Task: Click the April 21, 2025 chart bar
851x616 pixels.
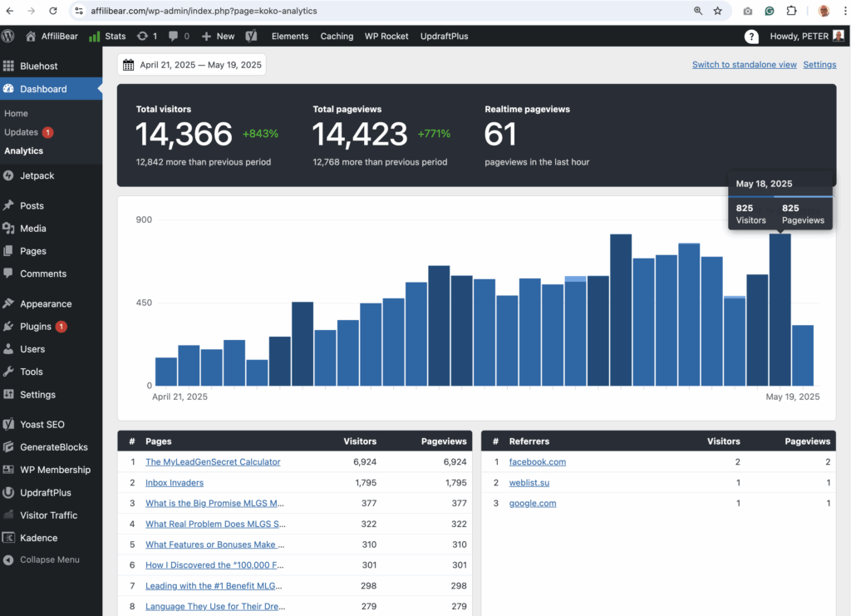Action: [166, 372]
